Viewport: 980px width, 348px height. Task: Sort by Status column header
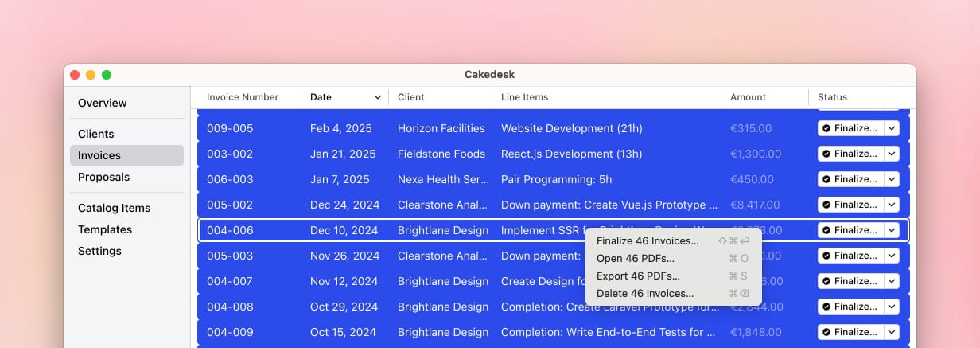[x=833, y=97]
